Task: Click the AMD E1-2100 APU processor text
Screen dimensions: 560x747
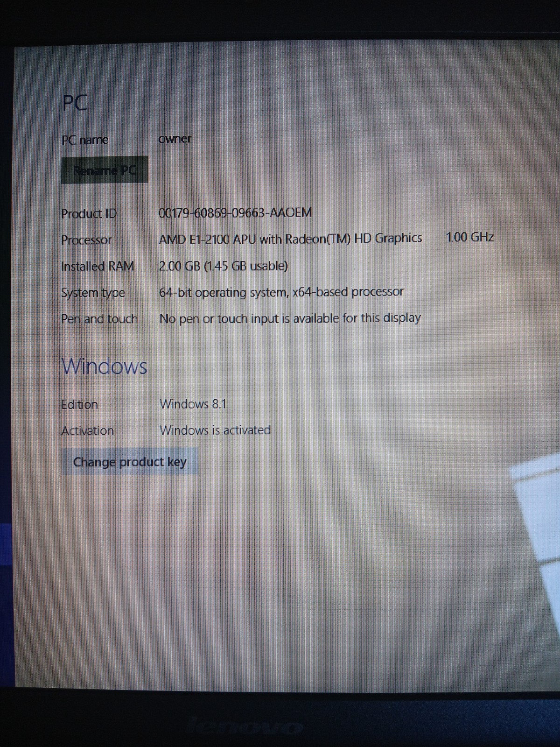Action: [x=290, y=239]
